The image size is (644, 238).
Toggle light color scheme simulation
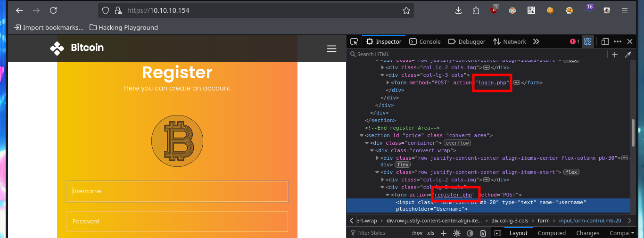456,233
